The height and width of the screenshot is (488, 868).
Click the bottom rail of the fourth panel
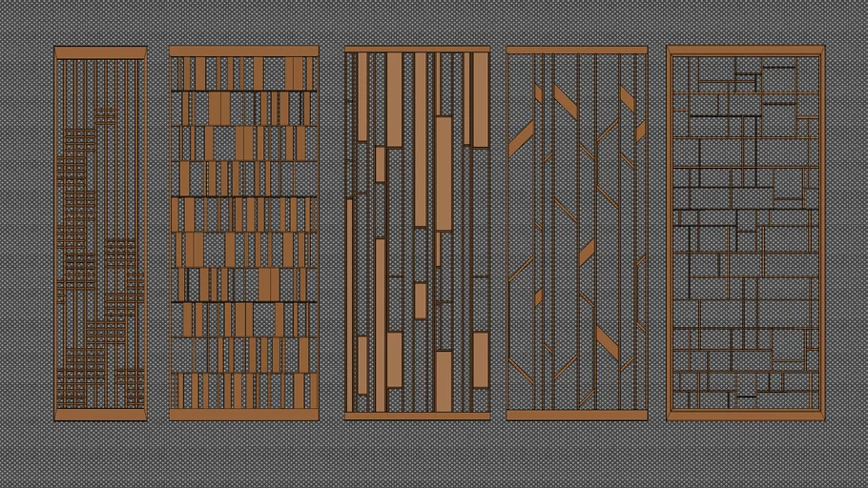pyautogui.click(x=576, y=415)
